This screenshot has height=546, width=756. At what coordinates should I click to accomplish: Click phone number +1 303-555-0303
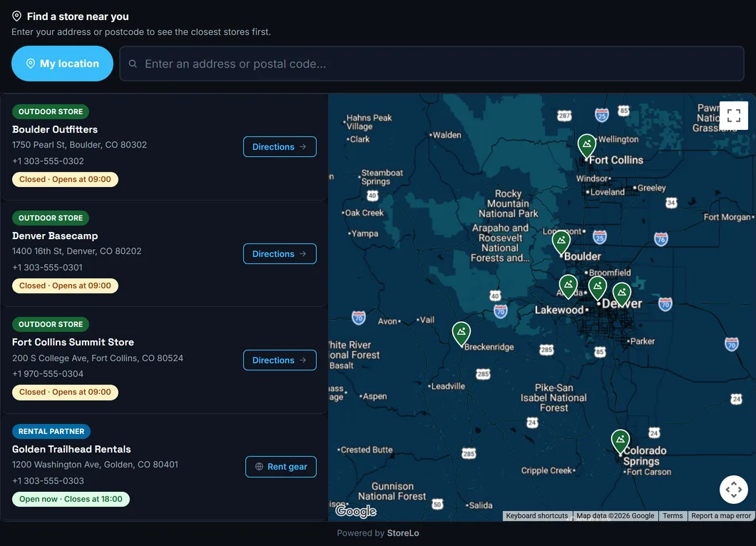coord(48,481)
